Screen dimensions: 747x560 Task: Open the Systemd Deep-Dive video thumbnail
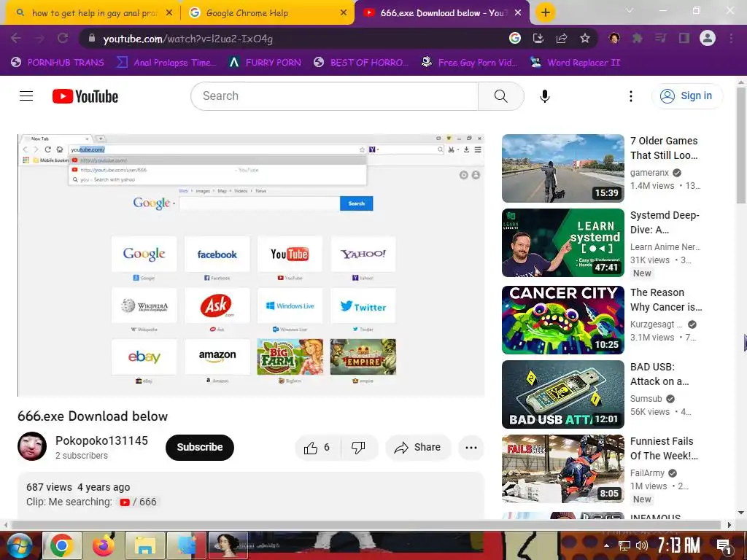pos(562,243)
